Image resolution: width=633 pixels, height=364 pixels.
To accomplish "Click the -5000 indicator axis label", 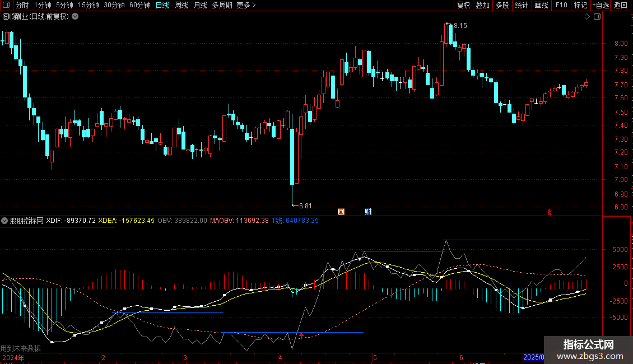I will [x=618, y=317].
